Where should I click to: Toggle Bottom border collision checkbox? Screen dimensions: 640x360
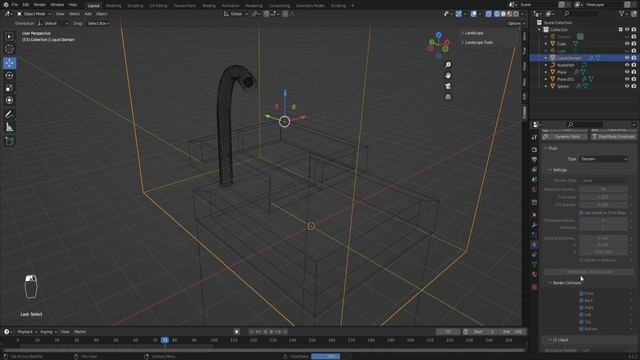(x=581, y=329)
